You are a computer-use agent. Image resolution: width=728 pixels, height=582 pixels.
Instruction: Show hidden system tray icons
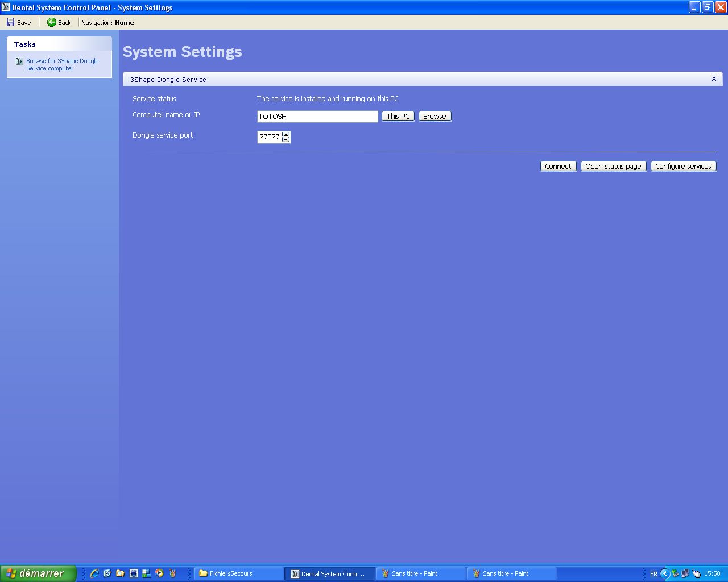pyautogui.click(x=664, y=573)
